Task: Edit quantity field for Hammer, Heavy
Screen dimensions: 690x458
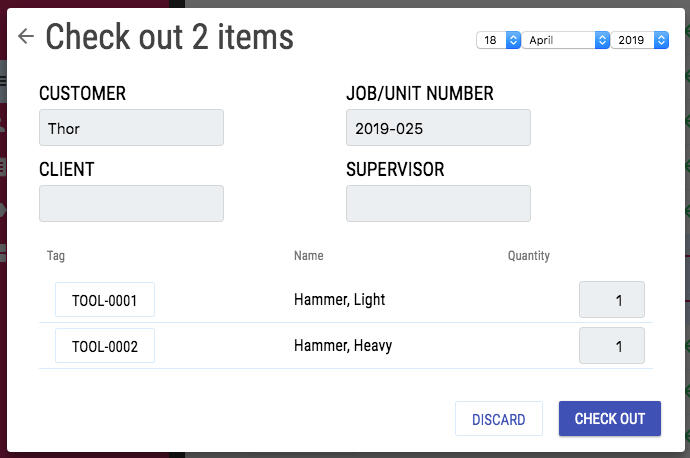Action: pyautogui.click(x=612, y=345)
